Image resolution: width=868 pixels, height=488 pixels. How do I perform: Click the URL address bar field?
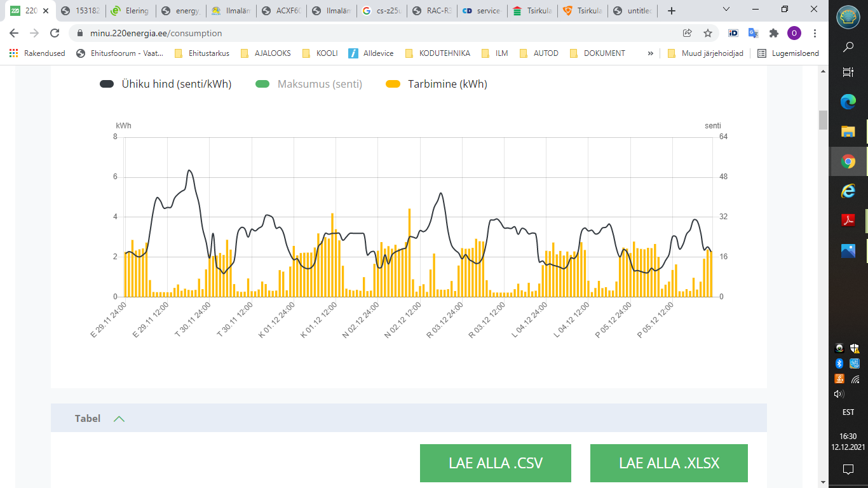[381, 33]
